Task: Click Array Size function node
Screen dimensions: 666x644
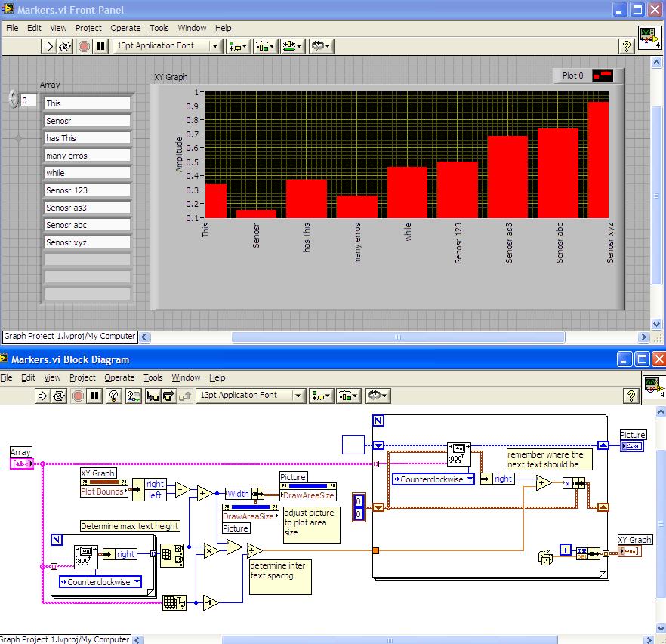Action: (x=174, y=602)
